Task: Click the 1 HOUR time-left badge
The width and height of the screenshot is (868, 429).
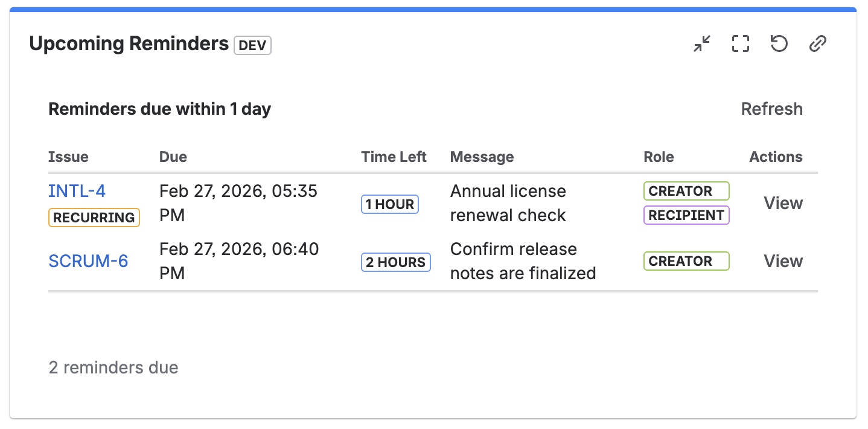Action: pyautogui.click(x=390, y=204)
